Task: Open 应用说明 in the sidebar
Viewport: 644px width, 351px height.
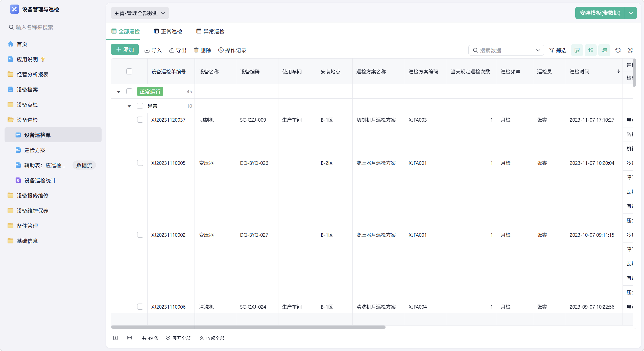Action: tap(27, 59)
